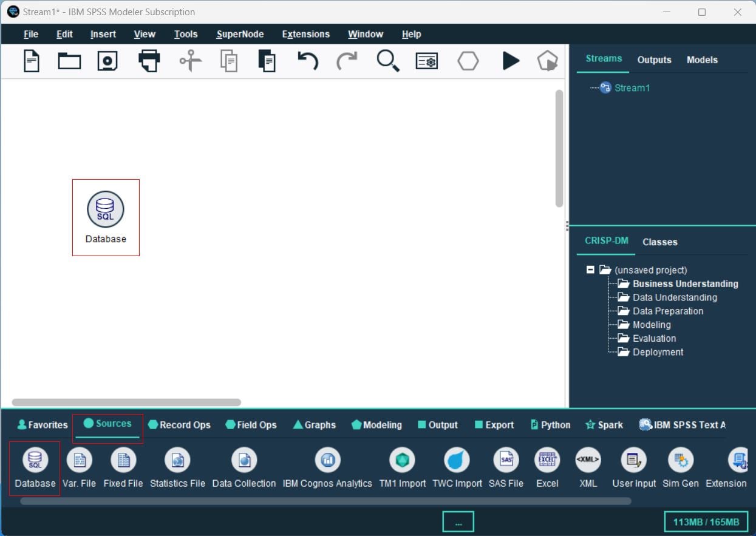Select the Data Preparation folder
Screen dimensions: 756x536
point(667,311)
